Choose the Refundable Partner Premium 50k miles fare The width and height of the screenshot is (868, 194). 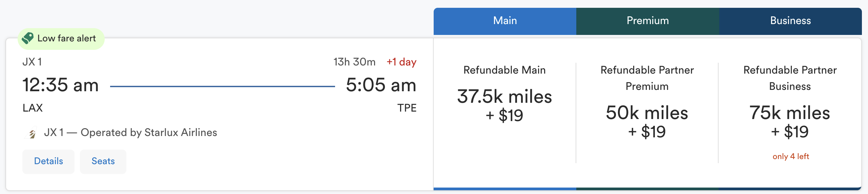(647, 121)
